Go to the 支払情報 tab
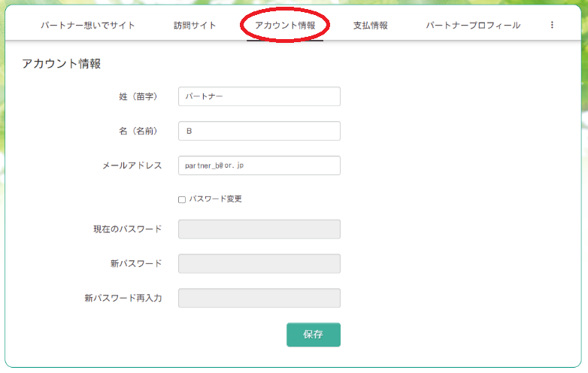The height and width of the screenshot is (373, 588). [x=371, y=26]
